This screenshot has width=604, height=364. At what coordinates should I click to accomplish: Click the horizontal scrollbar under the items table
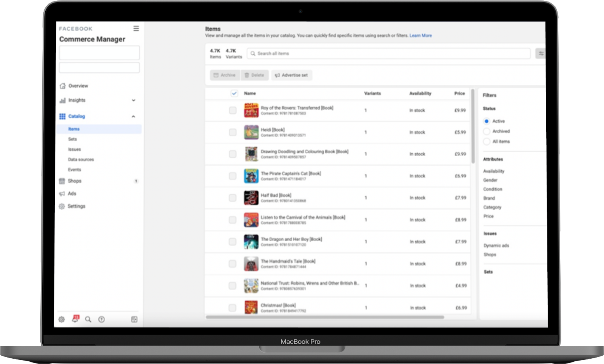click(325, 317)
